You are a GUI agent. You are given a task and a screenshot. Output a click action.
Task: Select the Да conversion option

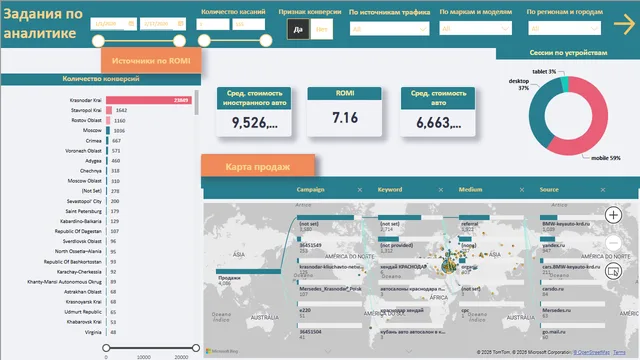pos(298,29)
